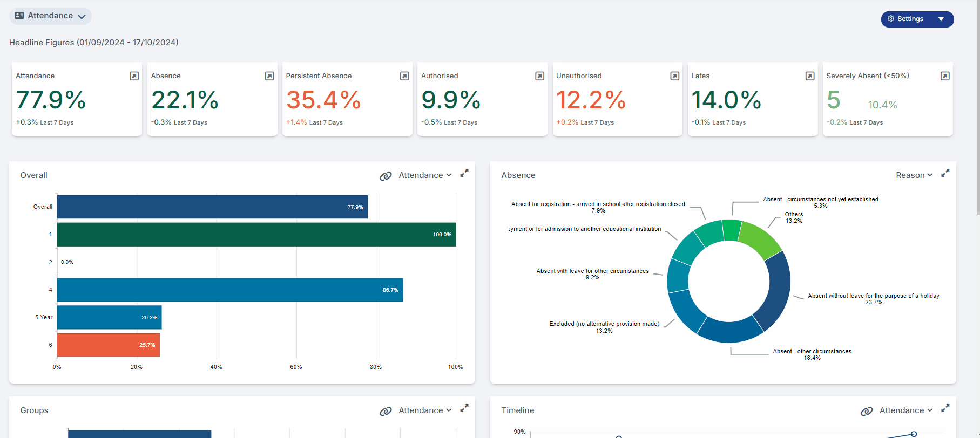Open Persistent Absence card pop-out icon
This screenshot has width=980, height=438.
[404, 76]
